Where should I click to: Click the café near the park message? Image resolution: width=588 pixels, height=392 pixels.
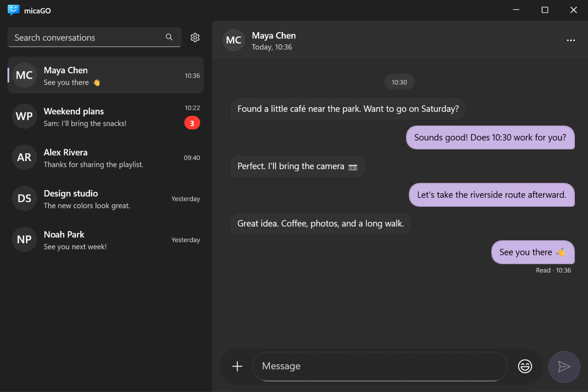point(348,109)
